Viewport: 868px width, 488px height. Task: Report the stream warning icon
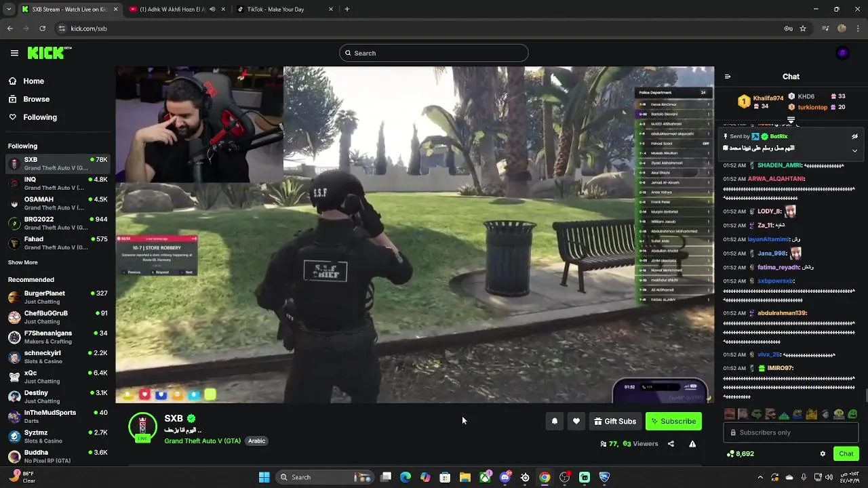[692, 444]
